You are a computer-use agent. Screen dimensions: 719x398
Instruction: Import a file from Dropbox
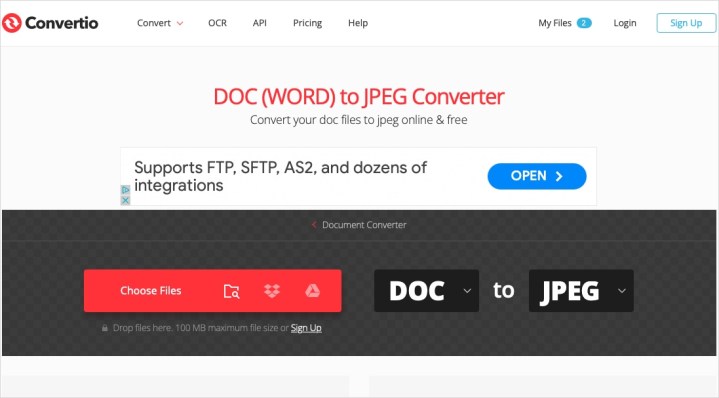point(272,291)
